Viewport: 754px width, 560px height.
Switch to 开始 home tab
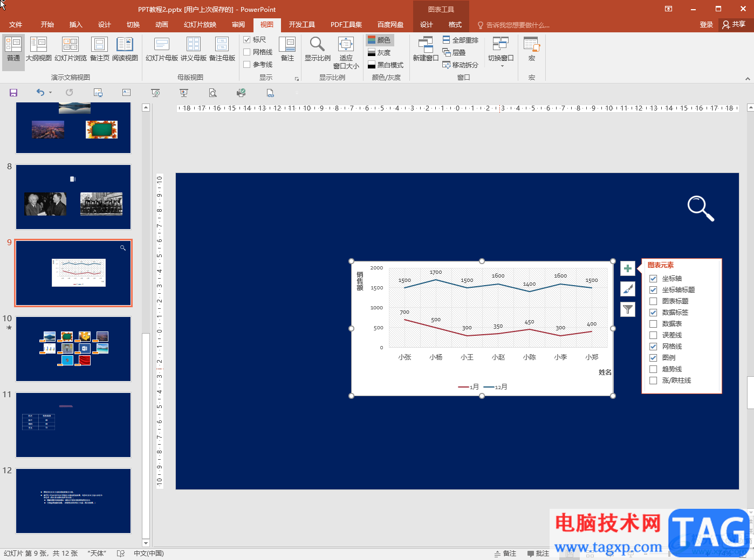(47, 25)
